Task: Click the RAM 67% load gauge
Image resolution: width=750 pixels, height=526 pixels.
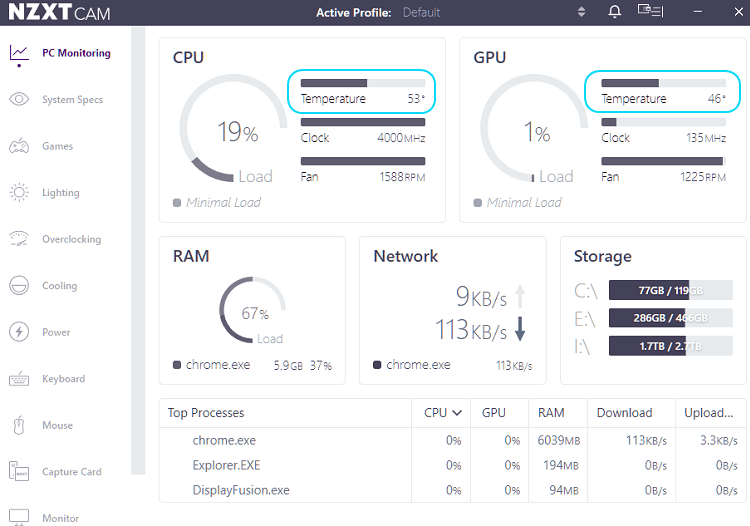Action: pyautogui.click(x=253, y=310)
